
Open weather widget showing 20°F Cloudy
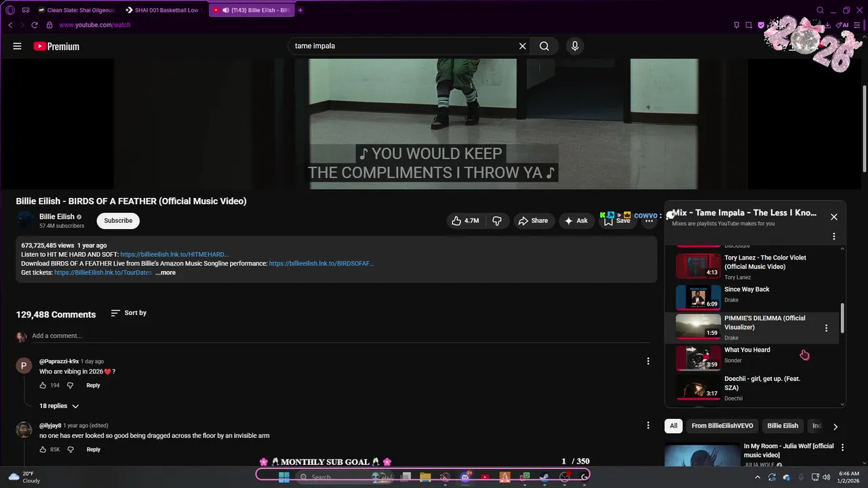coord(24,477)
